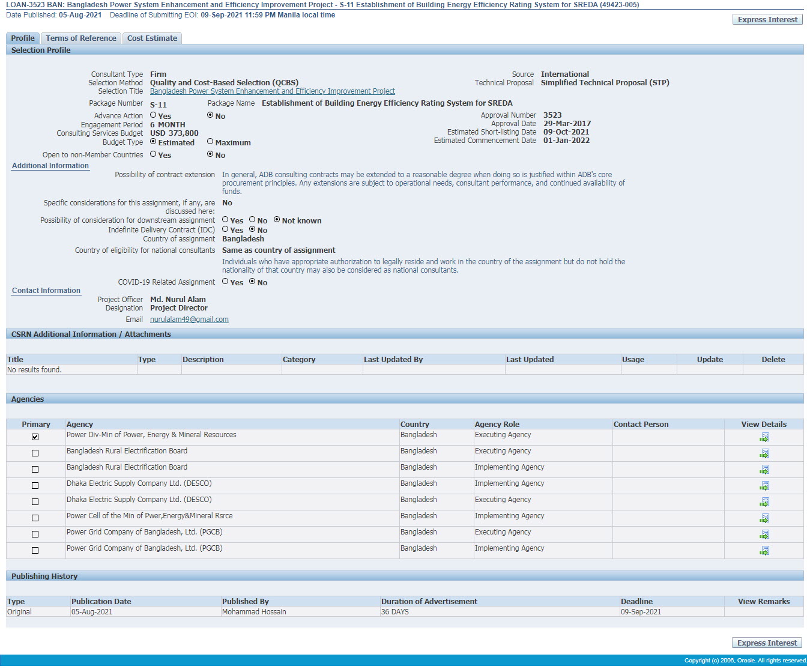The image size is (807, 672).
Task: Select Not known for downstream assignment
Action: 277,220
